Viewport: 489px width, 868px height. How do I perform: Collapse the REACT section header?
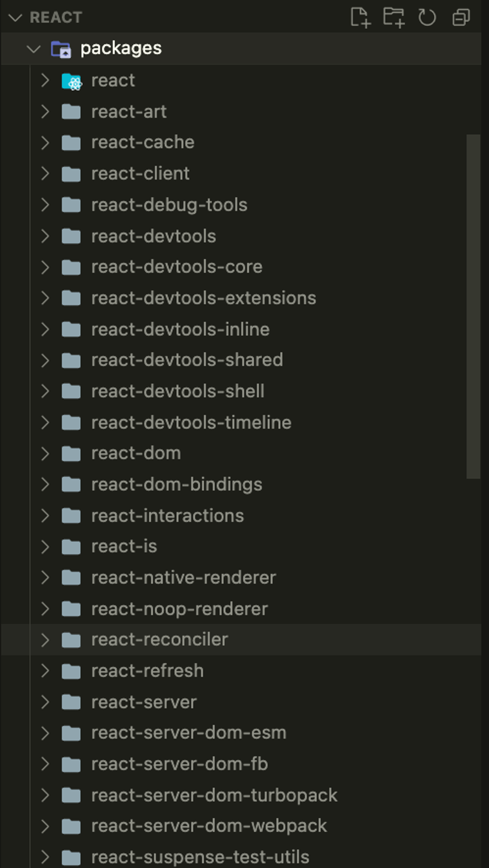pos(15,18)
